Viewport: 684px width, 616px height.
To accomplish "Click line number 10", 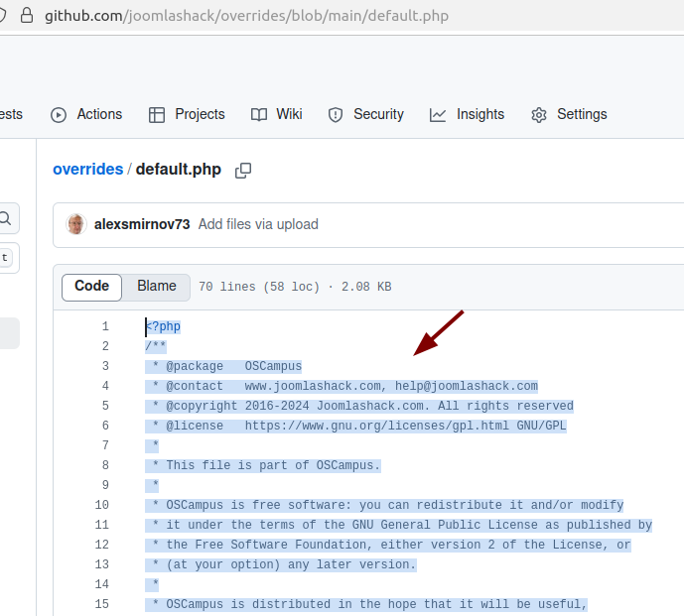I will pyautogui.click(x=101, y=505).
